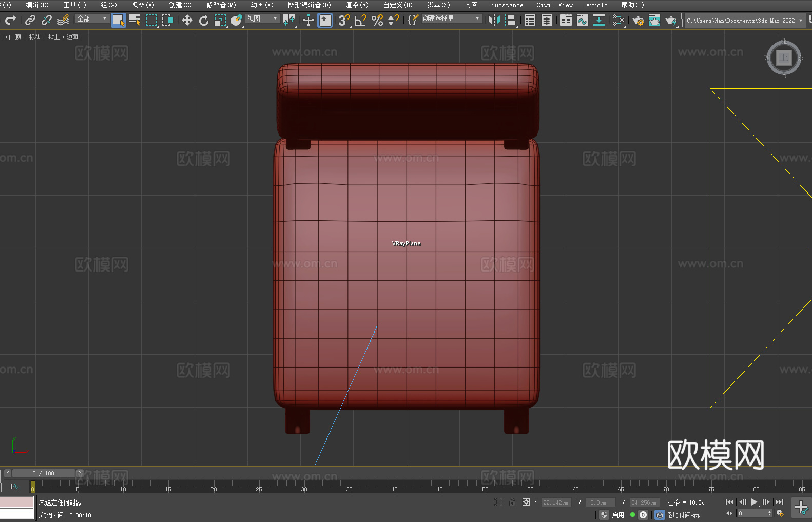Choose Rectangular Selection Region tool
This screenshot has width=812, height=522.
coord(151,20)
